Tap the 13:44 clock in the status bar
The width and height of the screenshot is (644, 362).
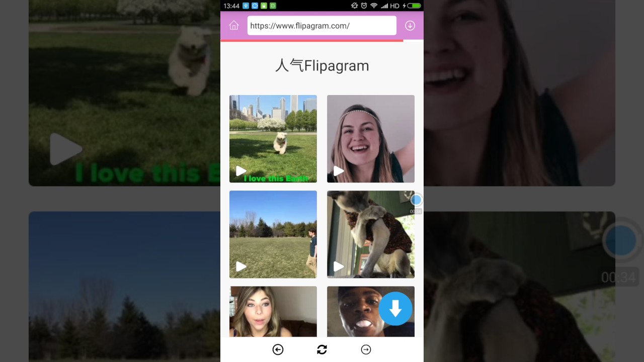(231, 6)
